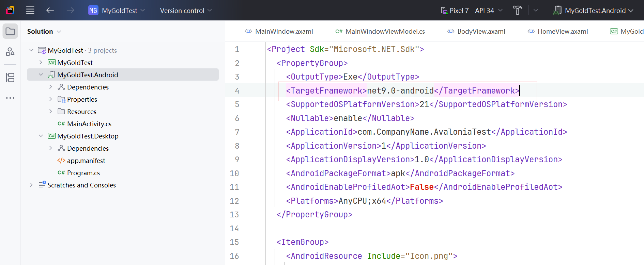Click the MyGoldTest project switcher button
Image resolution: width=644 pixels, height=265 pixels.
(x=117, y=11)
